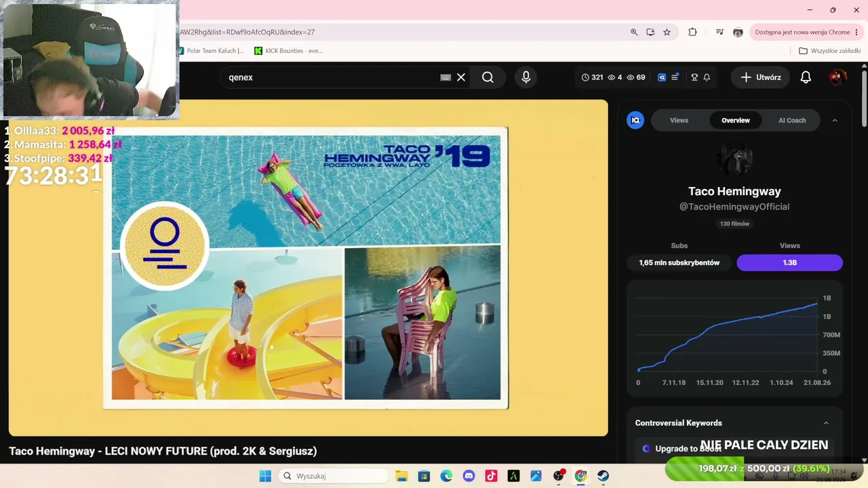The width and height of the screenshot is (868, 488).
Task: Click the Taco Hemingway channel name in panel
Action: point(734,192)
